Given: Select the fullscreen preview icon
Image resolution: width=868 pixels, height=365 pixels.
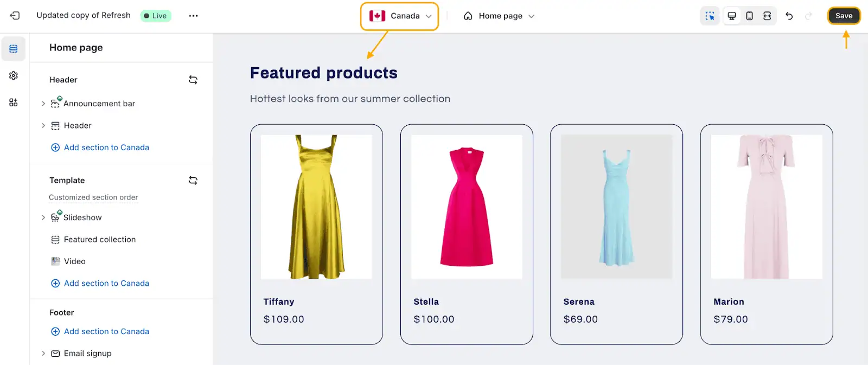Looking at the screenshot, I should coord(767,16).
